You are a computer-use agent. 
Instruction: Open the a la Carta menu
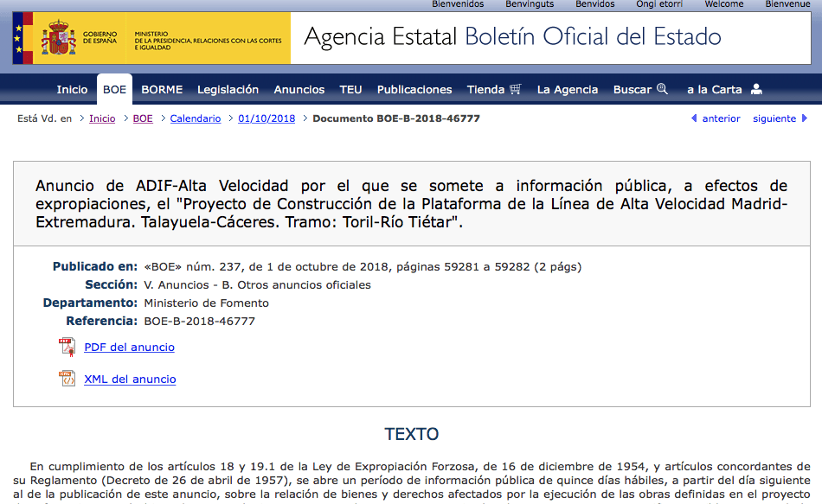pyautogui.click(x=715, y=90)
